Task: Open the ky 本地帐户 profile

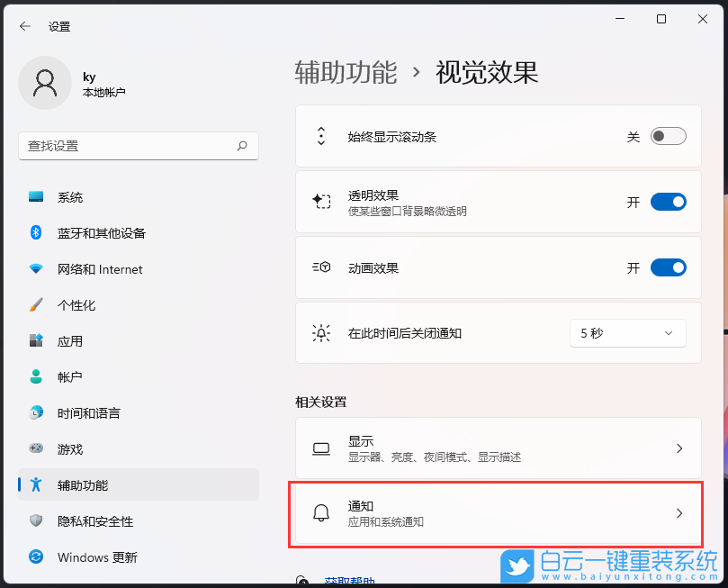Action: 88,82
